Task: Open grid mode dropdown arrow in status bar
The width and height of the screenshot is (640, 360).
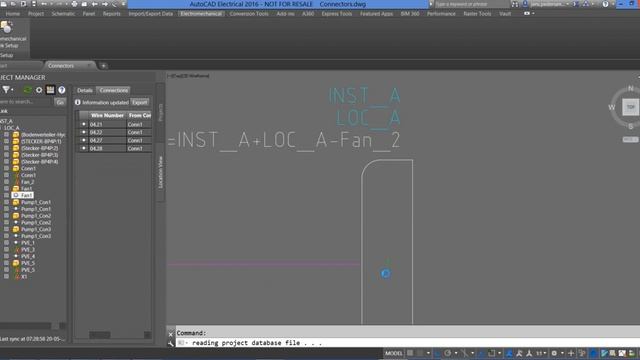Action: 428,353
